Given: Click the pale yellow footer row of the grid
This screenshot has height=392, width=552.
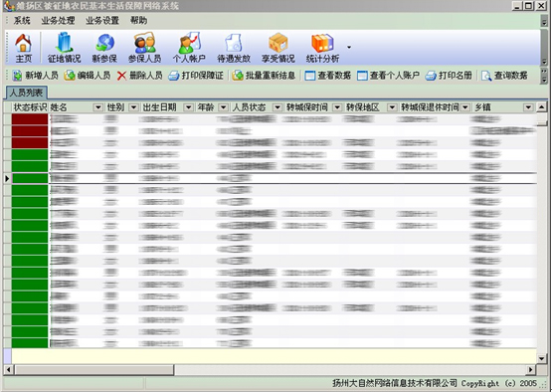Looking at the screenshot, I should [274, 356].
